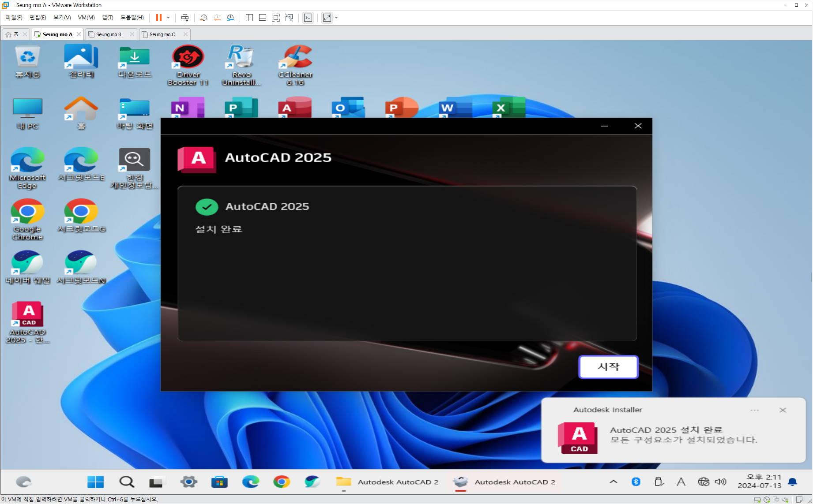The height and width of the screenshot is (504, 813).
Task: Select the Outlook desktop icon
Action: [348, 107]
